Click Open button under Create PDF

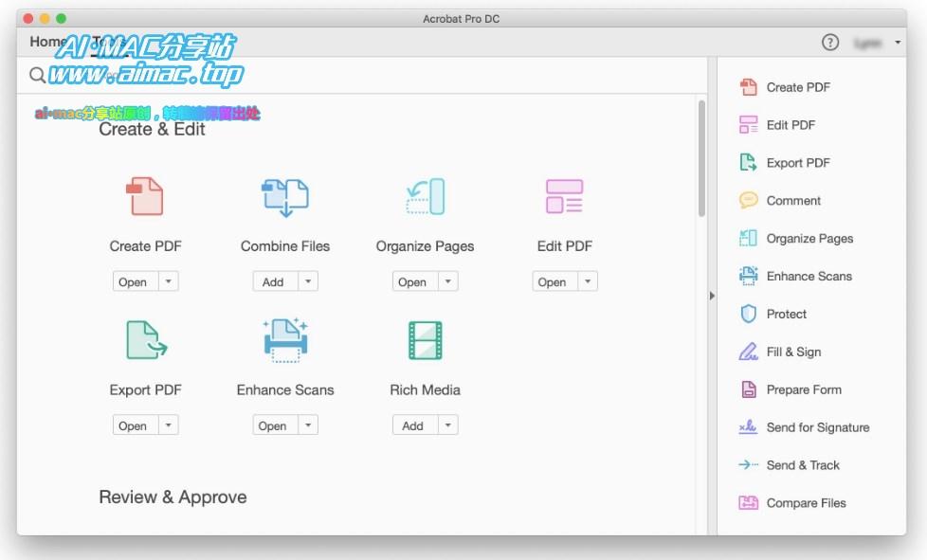[136, 281]
